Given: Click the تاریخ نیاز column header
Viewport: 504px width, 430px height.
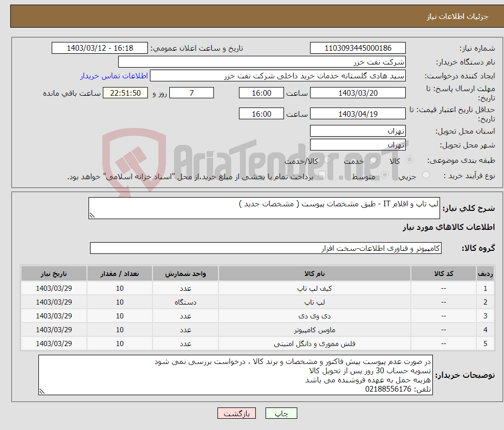Looking at the screenshot, I should pos(54,274).
